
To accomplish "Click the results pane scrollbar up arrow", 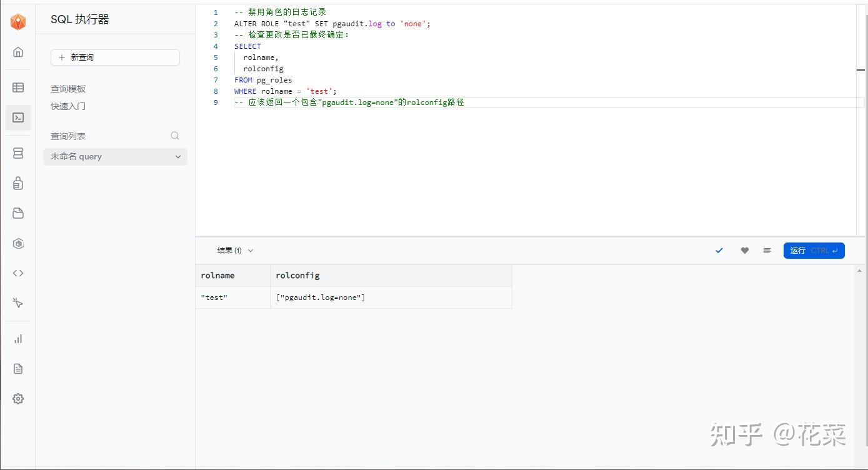I will click(861, 271).
